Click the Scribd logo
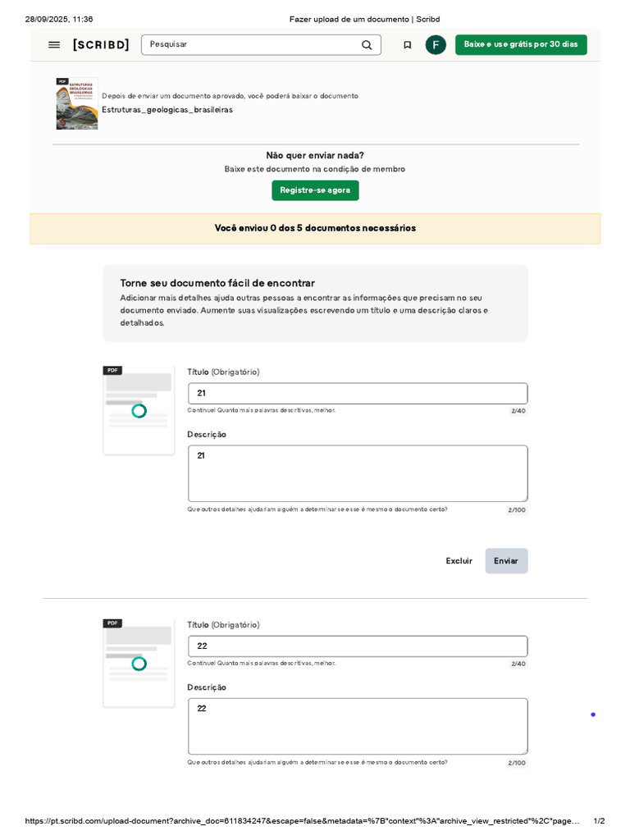This screenshot has width=630, height=840. [x=101, y=45]
